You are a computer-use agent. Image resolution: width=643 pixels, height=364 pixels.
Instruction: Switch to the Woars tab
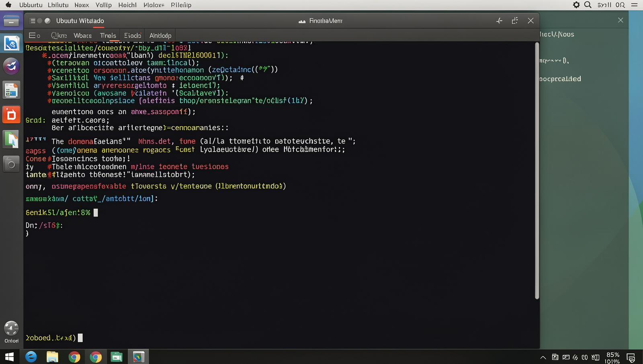[x=83, y=35]
